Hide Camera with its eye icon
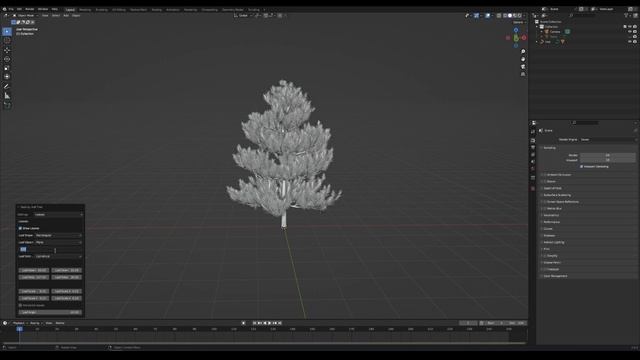This screenshot has height=360, width=640. 630,31
